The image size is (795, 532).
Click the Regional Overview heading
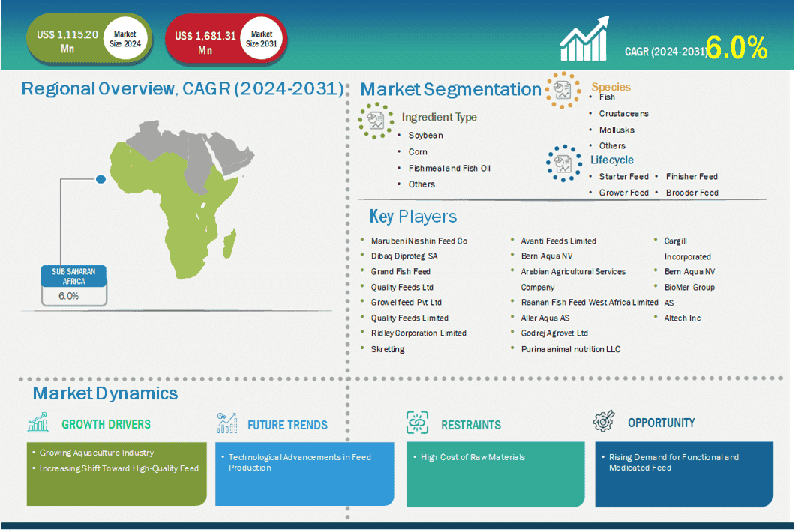[x=183, y=88]
